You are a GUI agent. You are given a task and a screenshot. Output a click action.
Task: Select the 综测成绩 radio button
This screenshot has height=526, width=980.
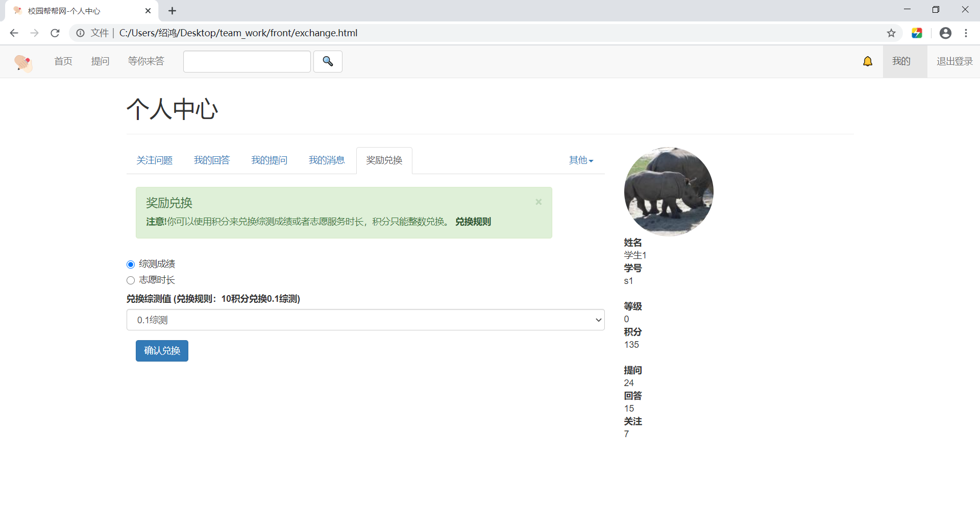(x=131, y=265)
